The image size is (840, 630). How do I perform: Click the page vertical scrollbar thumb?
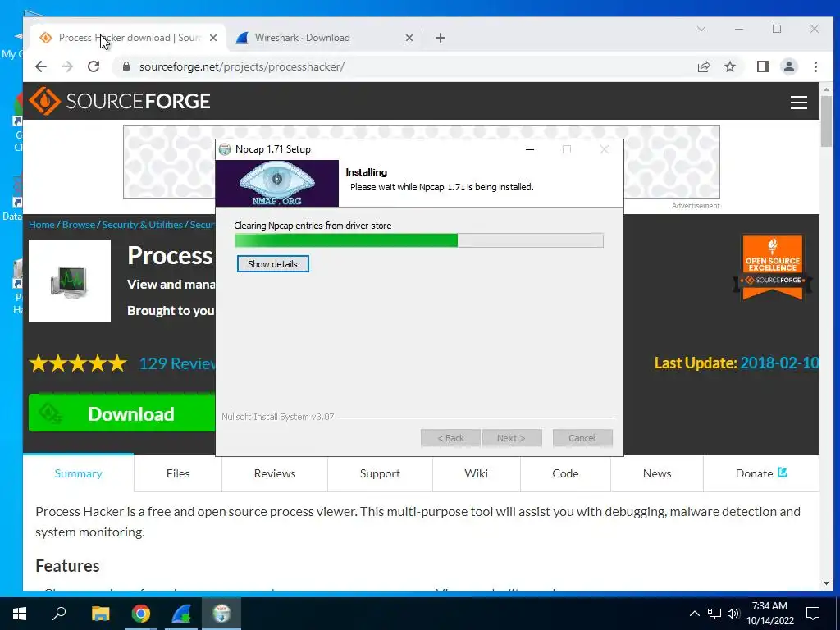826,120
